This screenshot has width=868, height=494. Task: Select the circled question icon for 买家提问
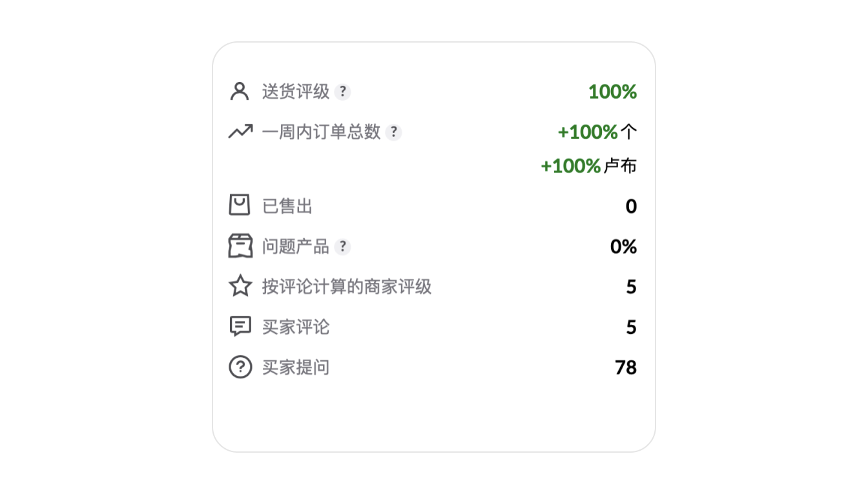240,367
